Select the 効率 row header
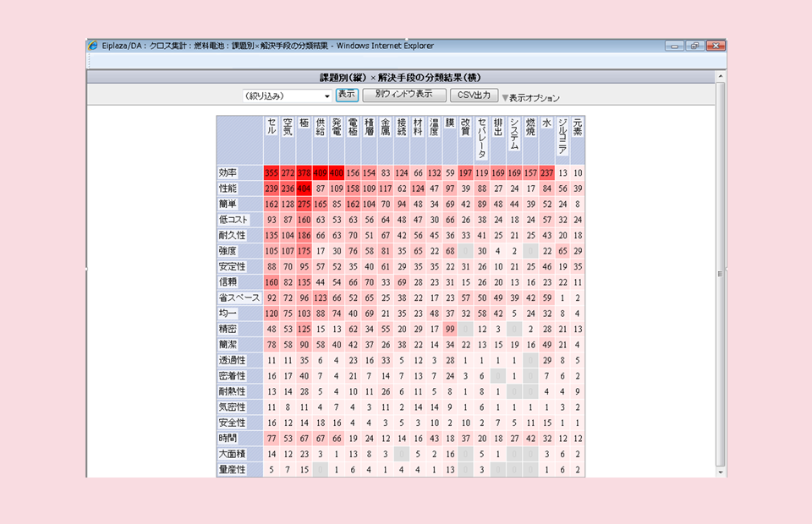Image resolution: width=812 pixels, height=524 pixels. [228, 172]
